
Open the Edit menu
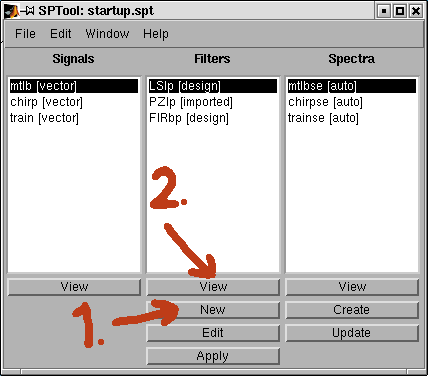point(61,34)
